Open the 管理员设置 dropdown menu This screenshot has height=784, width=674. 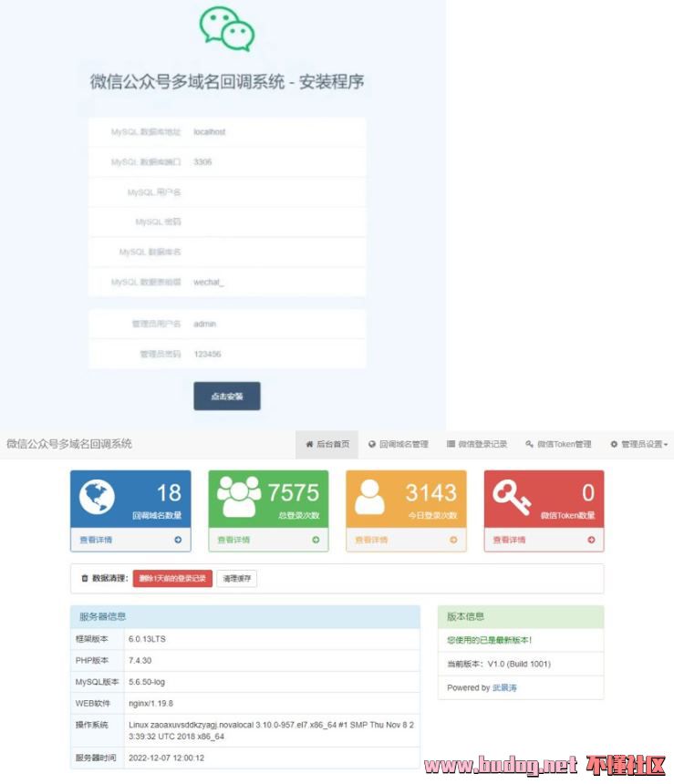coord(638,444)
